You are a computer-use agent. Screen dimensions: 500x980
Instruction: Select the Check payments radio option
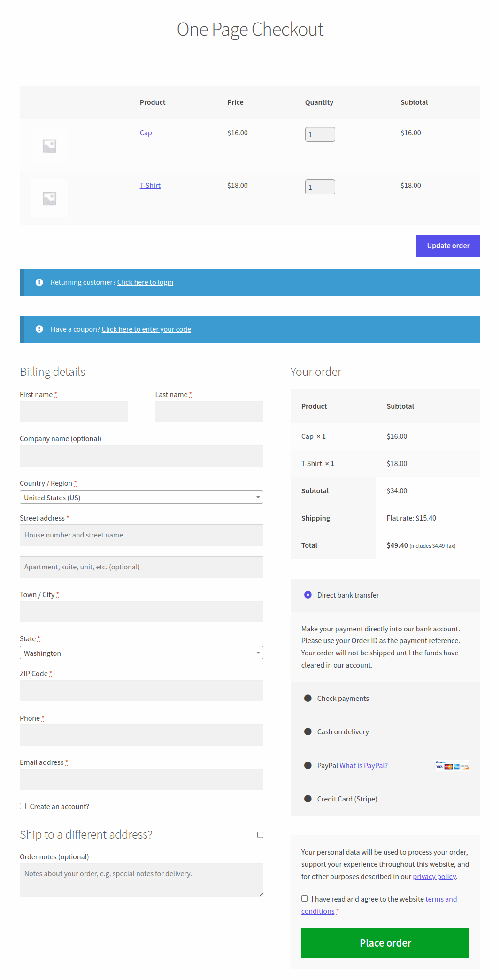(x=308, y=699)
